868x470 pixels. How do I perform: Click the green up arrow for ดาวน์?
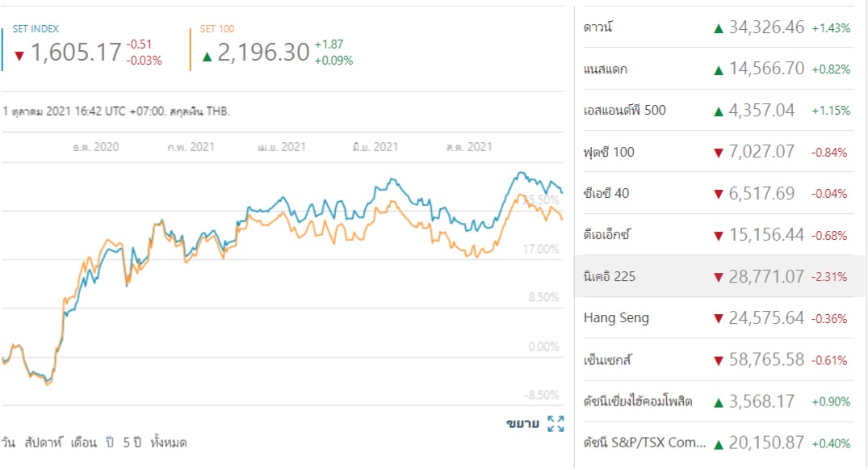(717, 28)
